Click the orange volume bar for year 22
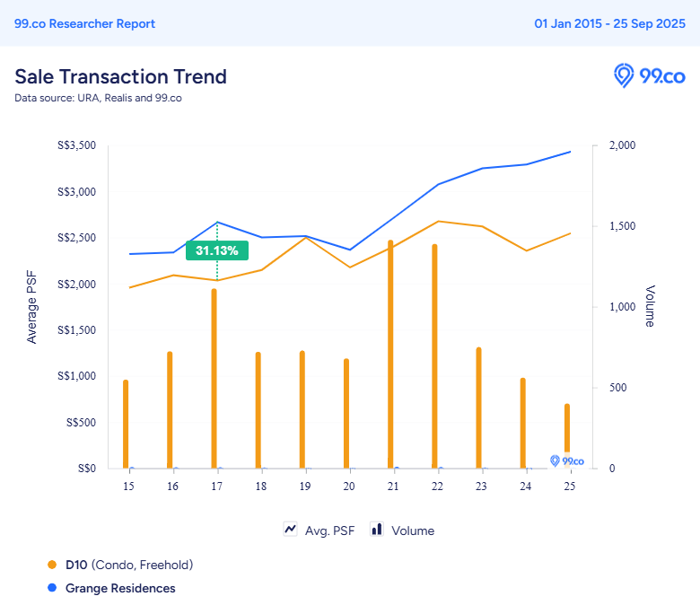700x605 pixels. coord(434,356)
